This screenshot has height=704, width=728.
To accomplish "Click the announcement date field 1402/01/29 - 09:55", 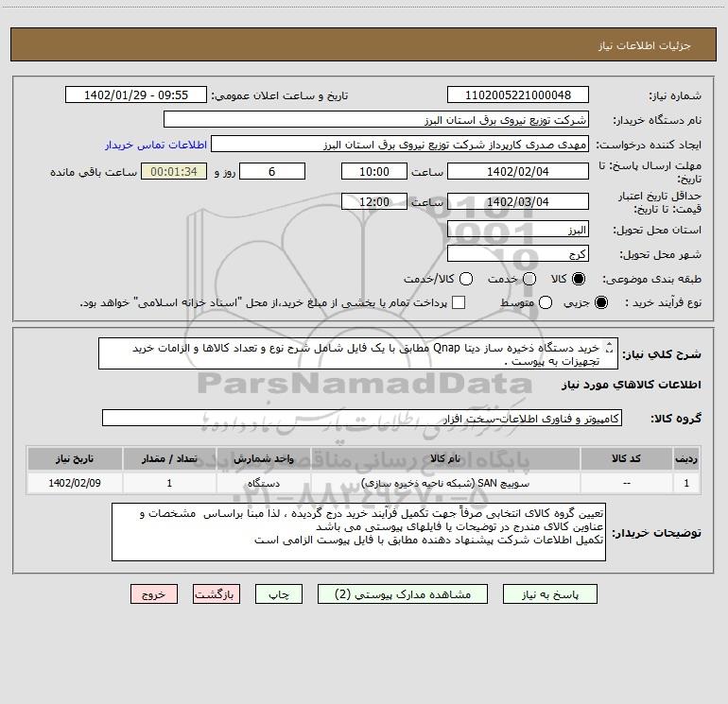I will pyautogui.click(x=136, y=94).
